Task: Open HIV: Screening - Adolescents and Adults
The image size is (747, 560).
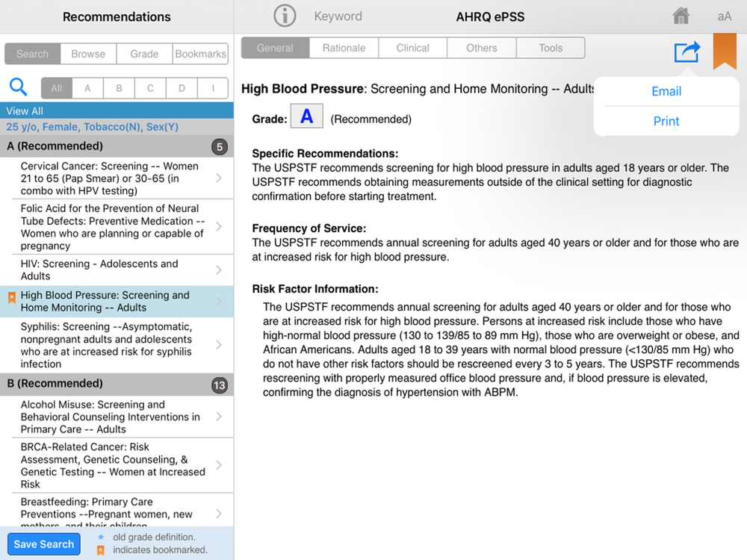Action: (x=117, y=270)
